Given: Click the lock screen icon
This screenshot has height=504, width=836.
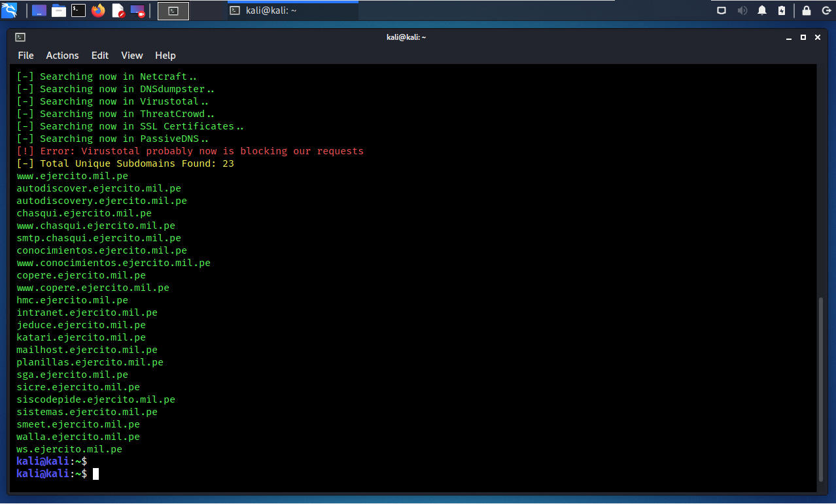Looking at the screenshot, I should click(807, 10).
